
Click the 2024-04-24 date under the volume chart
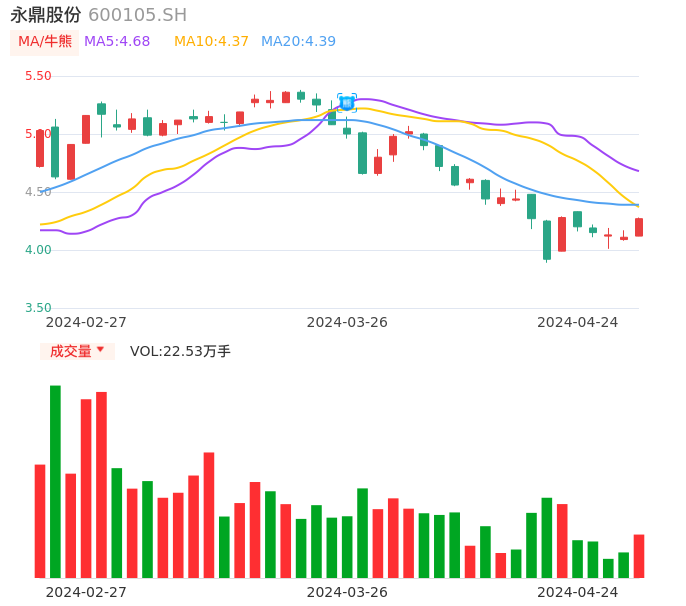point(578,592)
